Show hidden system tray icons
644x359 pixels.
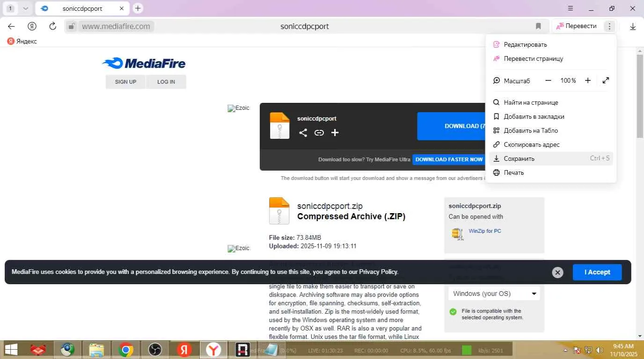566,350
